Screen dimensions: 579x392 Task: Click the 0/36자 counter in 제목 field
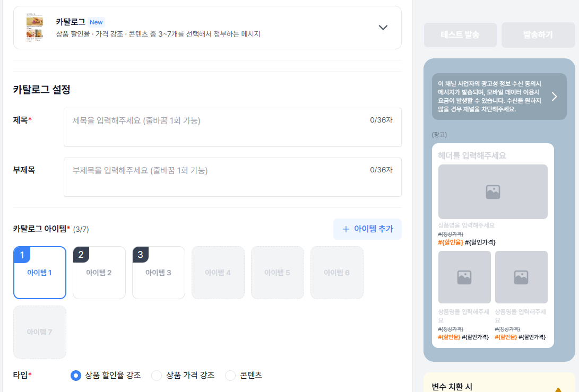click(x=381, y=120)
